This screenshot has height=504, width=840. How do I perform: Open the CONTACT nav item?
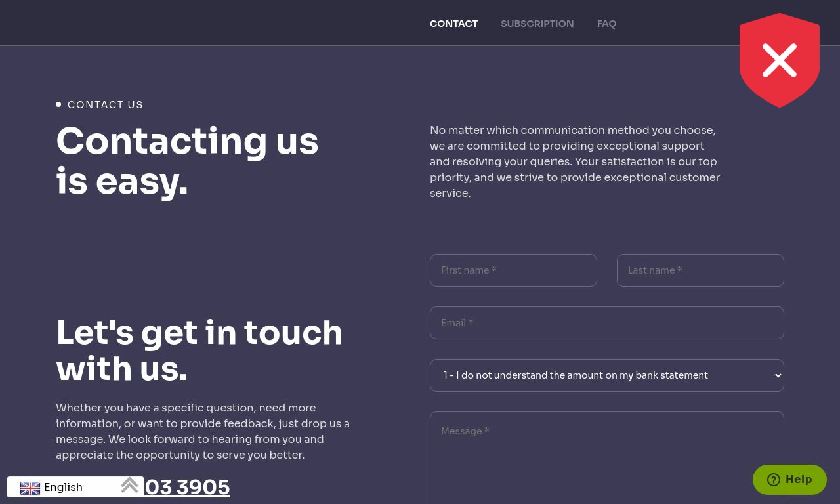[x=453, y=24]
